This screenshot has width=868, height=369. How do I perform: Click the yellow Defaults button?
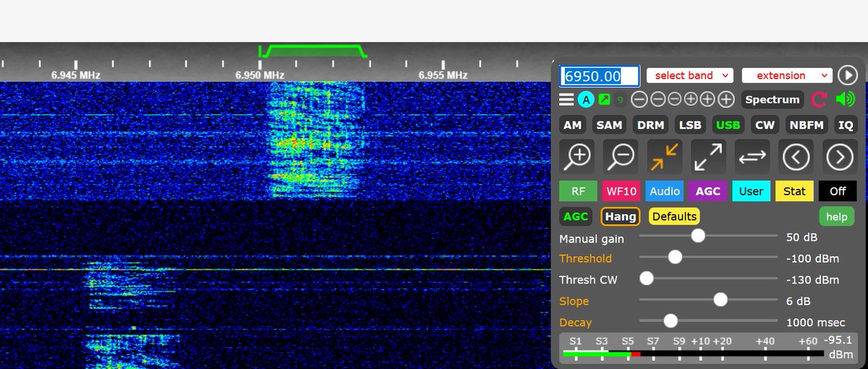[674, 216]
